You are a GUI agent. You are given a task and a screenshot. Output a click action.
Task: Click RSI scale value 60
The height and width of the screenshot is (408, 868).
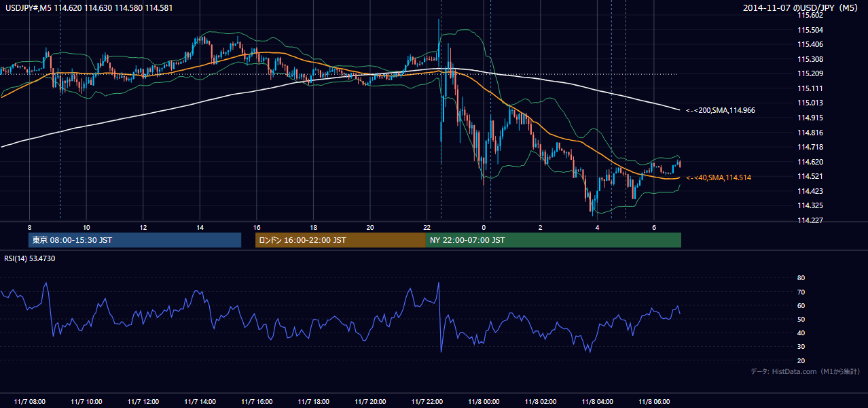click(801, 305)
